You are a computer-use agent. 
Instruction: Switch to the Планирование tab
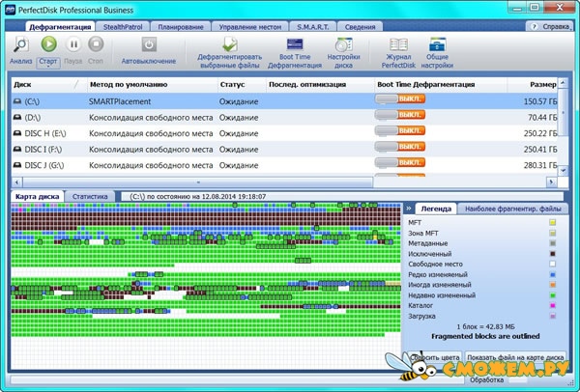coord(181,27)
